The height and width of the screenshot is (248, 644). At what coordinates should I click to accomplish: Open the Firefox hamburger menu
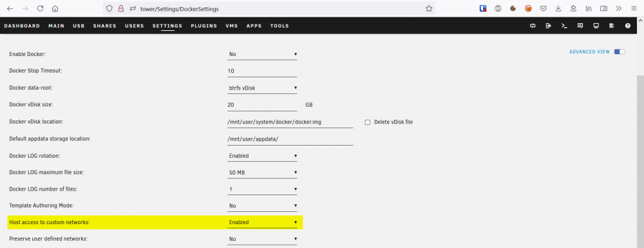click(634, 8)
